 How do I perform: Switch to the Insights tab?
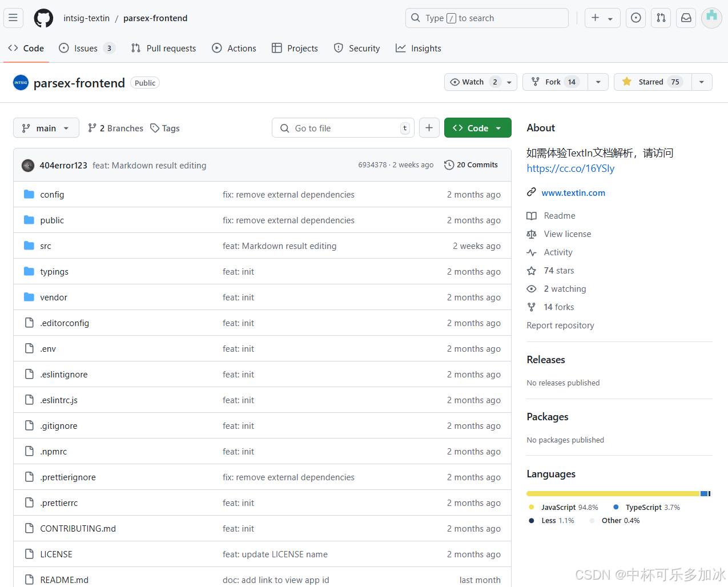click(x=419, y=49)
